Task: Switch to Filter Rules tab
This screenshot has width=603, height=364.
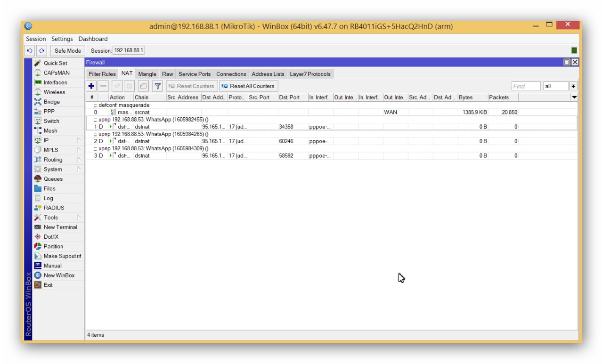Action: tap(102, 74)
